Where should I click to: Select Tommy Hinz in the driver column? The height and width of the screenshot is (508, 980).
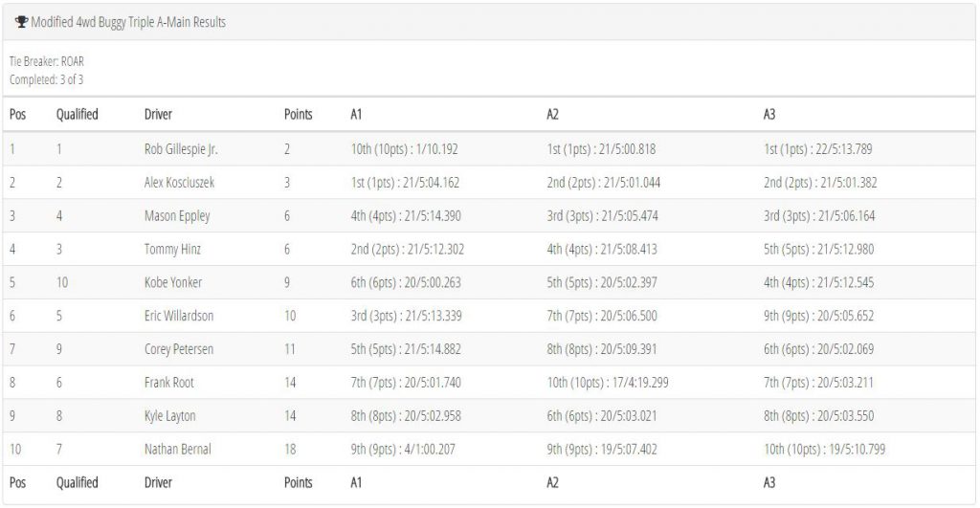pyautogui.click(x=172, y=250)
